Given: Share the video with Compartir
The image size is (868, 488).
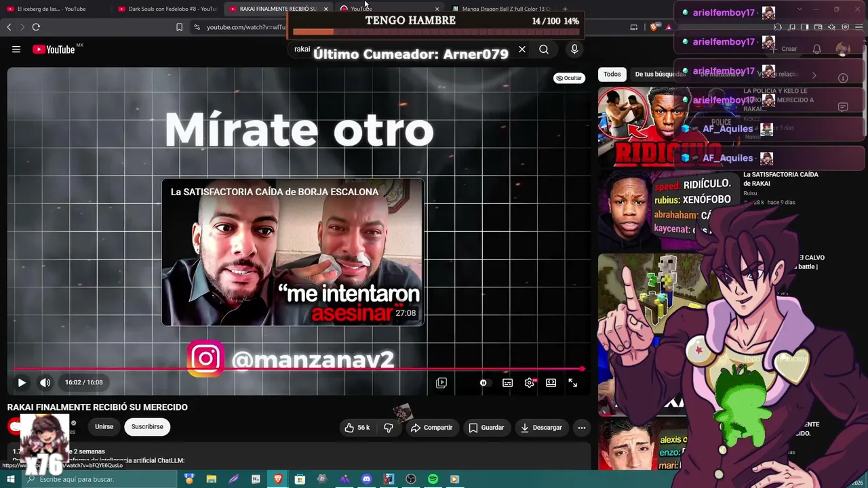Looking at the screenshot, I should 431,428.
